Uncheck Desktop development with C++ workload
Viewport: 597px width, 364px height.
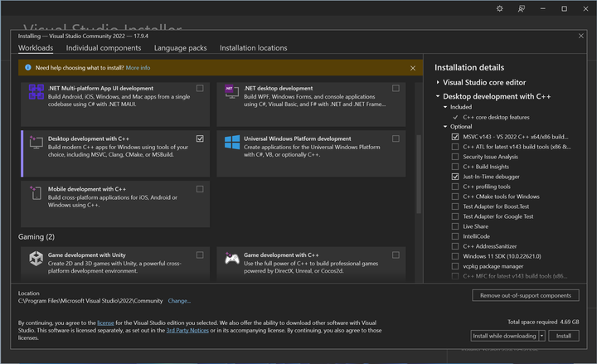tap(200, 138)
